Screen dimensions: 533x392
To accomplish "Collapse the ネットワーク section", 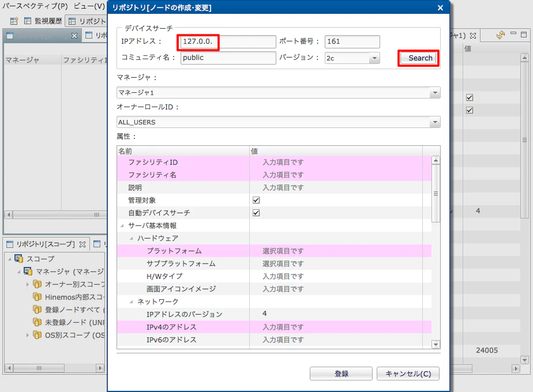I will click(131, 301).
